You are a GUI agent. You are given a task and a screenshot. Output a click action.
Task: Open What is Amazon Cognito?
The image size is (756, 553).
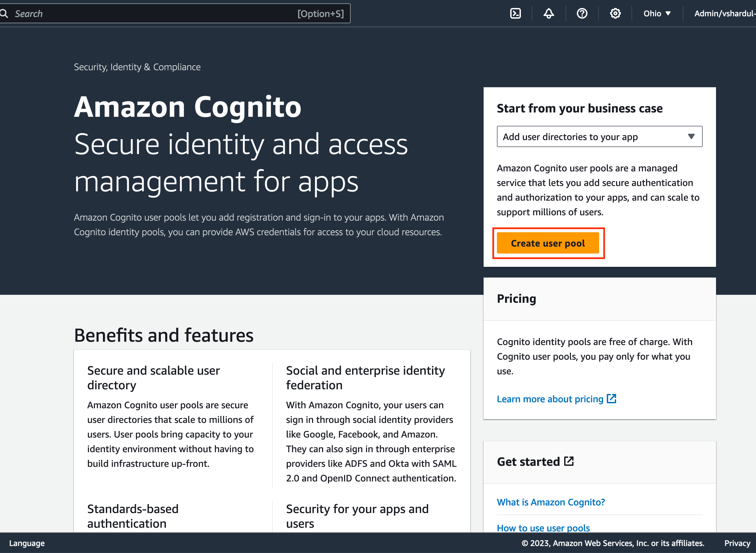[x=551, y=502]
